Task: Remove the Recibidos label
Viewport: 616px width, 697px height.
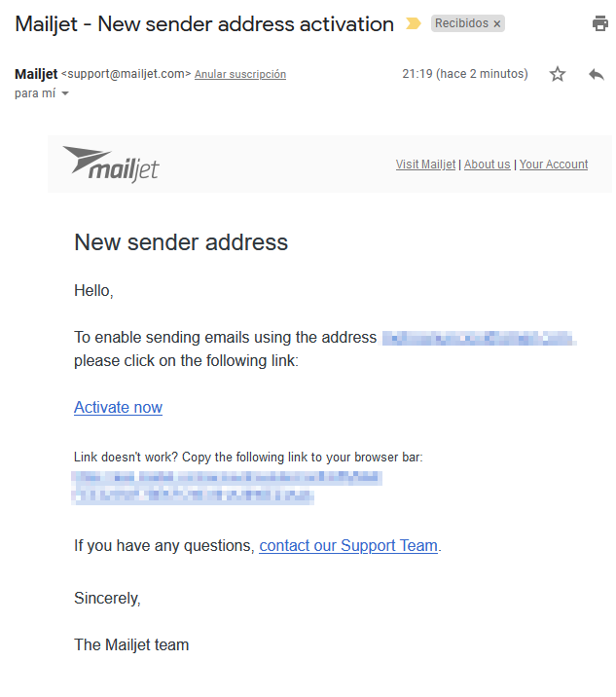Action: tap(497, 24)
